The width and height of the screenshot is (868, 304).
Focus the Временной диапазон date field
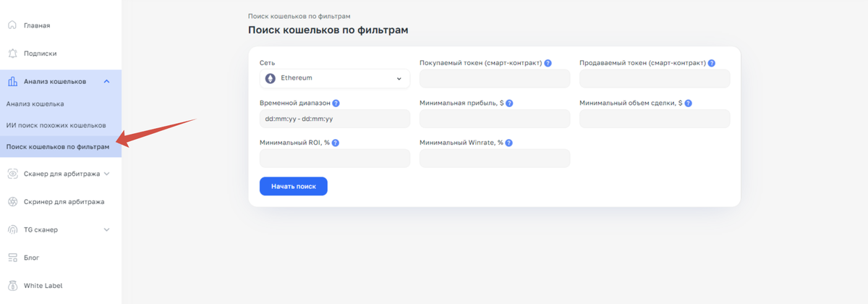pyautogui.click(x=335, y=119)
